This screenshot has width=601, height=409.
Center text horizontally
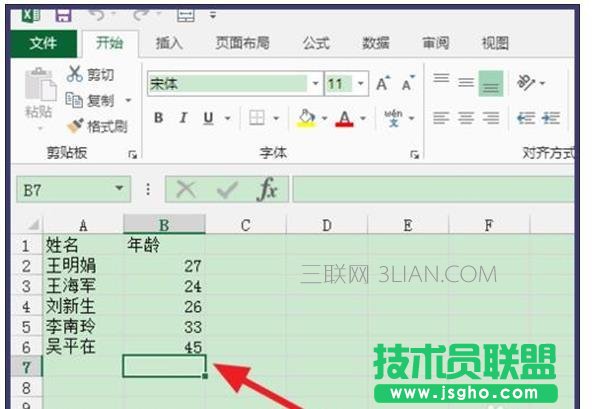(x=466, y=118)
